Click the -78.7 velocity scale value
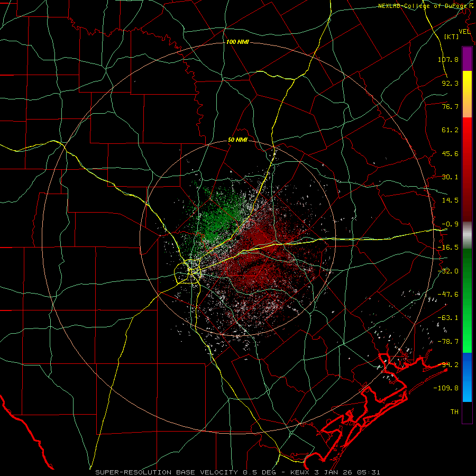The width and height of the screenshot is (476, 476). 448,342
